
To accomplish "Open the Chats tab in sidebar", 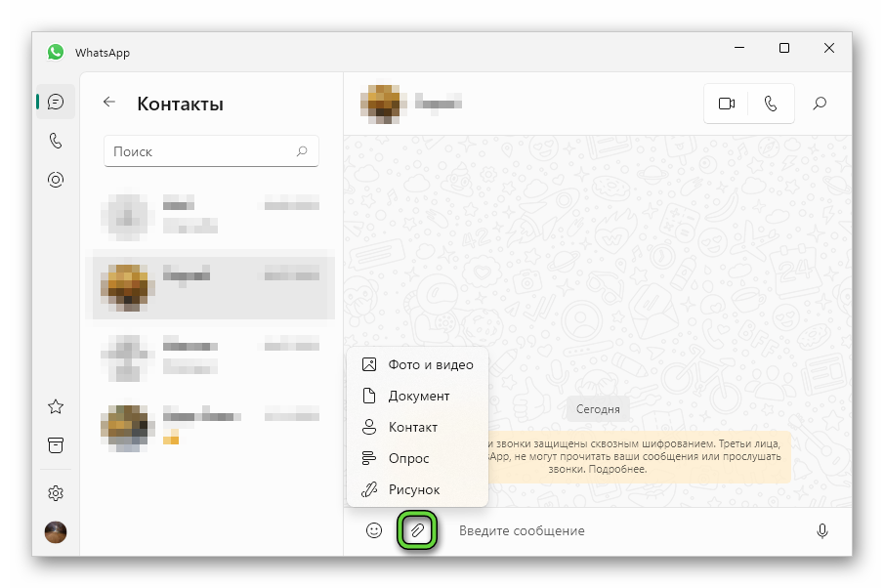I will pyautogui.click(x=56, y=102).
